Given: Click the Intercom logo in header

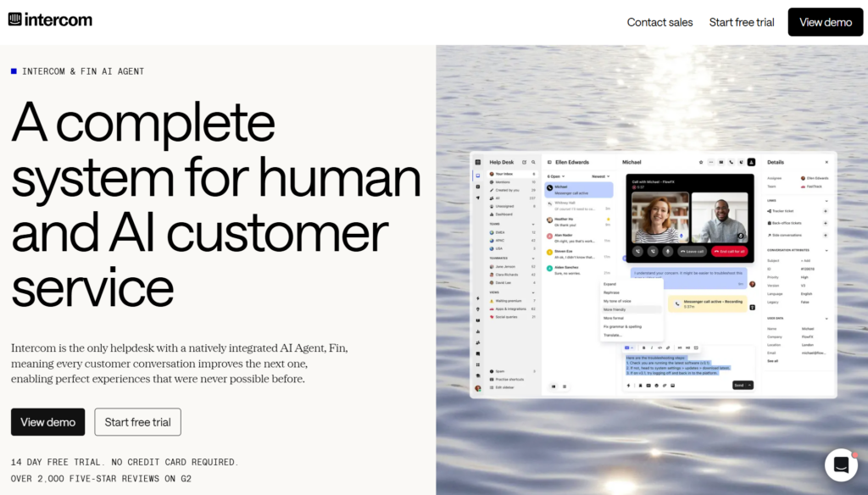Looking at the screenshot, I should tap(50, 20).
